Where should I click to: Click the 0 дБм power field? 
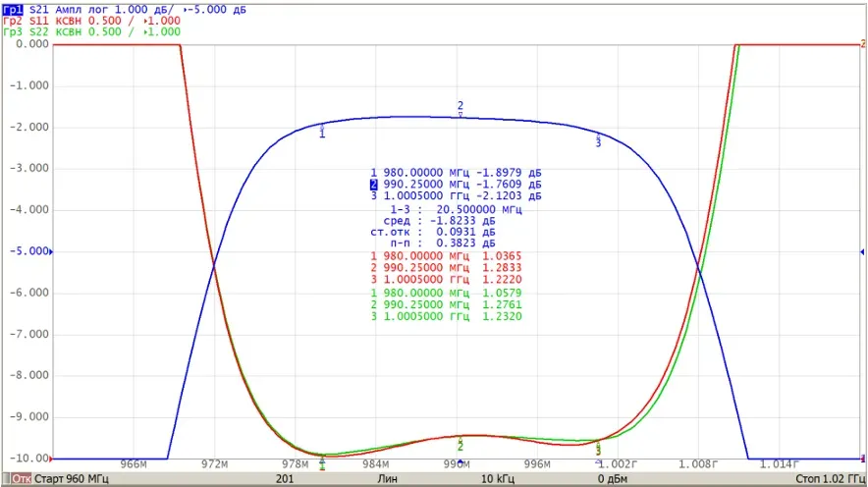613,479
